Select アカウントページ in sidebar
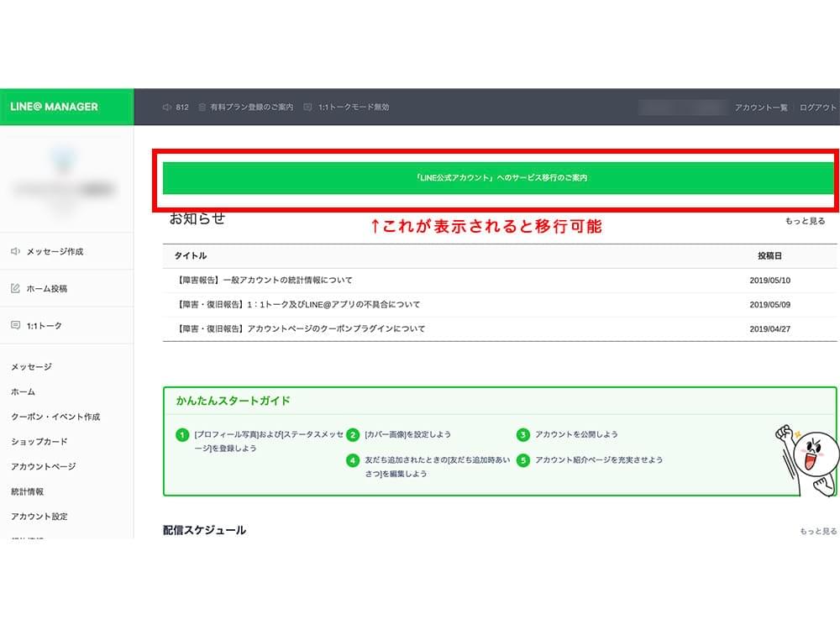Screen dimensions: 840x630 tap(44, 466)
